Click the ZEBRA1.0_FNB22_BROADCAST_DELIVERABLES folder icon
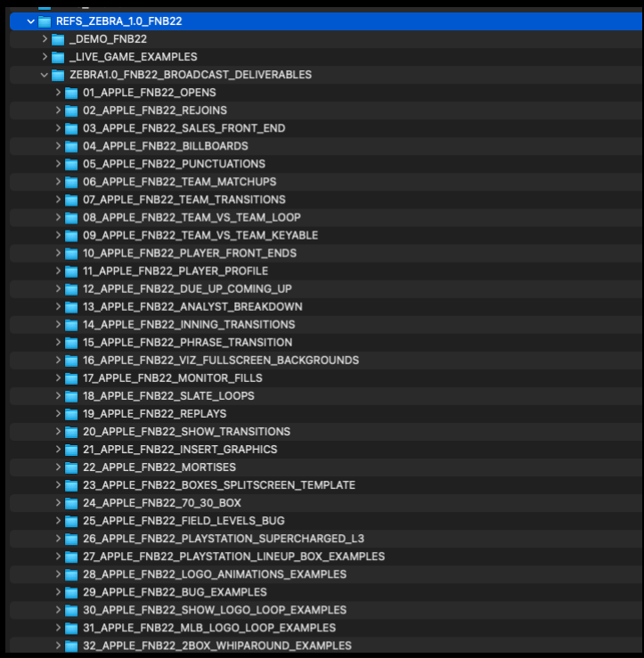Screen dimensions: 644x658 pos(58,75)
